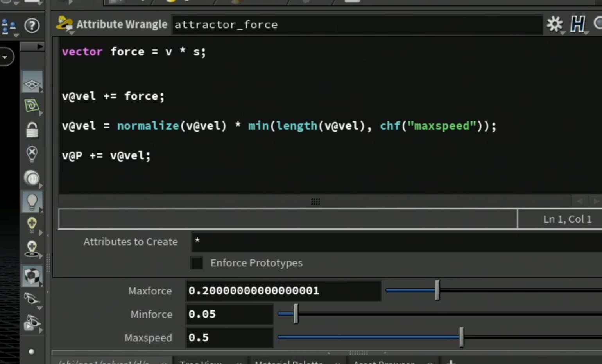
Task: Click the Attribute Wrangle node icon
Action: click(64, 24)
